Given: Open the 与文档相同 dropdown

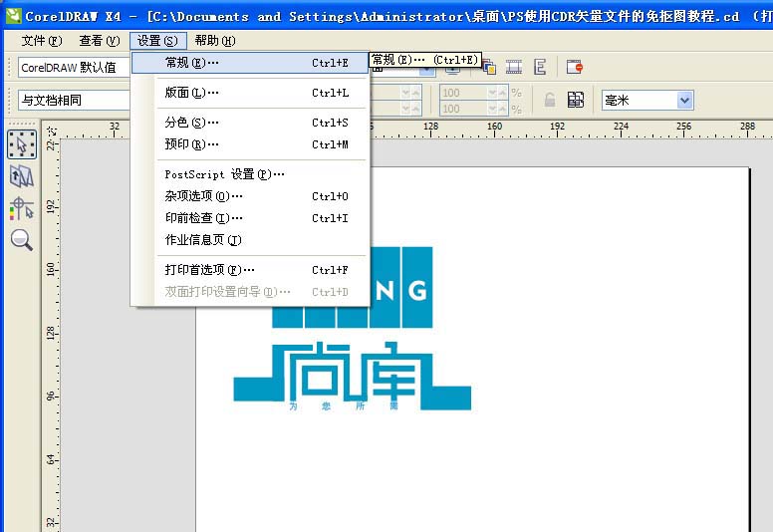Looking at the screenshot, I should point(74,100).
